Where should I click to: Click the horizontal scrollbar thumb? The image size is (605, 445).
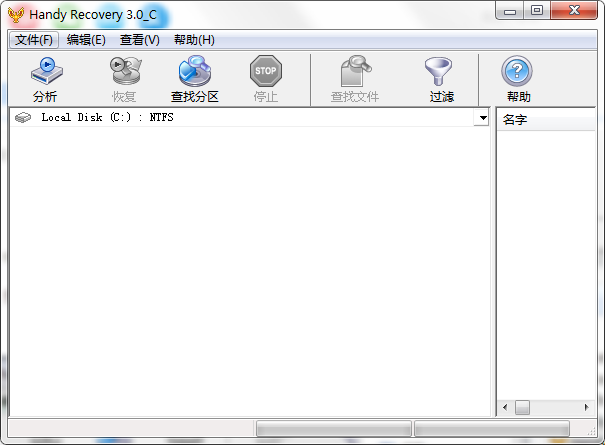point(522,407)
